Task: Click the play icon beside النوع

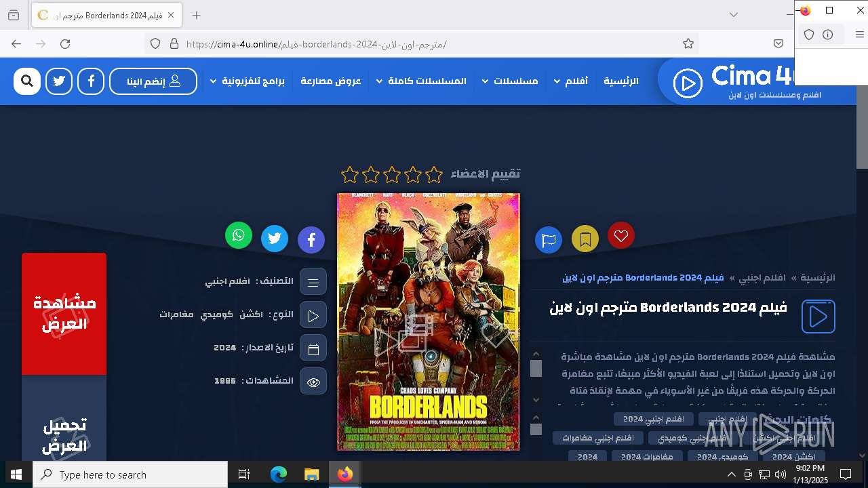Action: click(x=313, y=315)
